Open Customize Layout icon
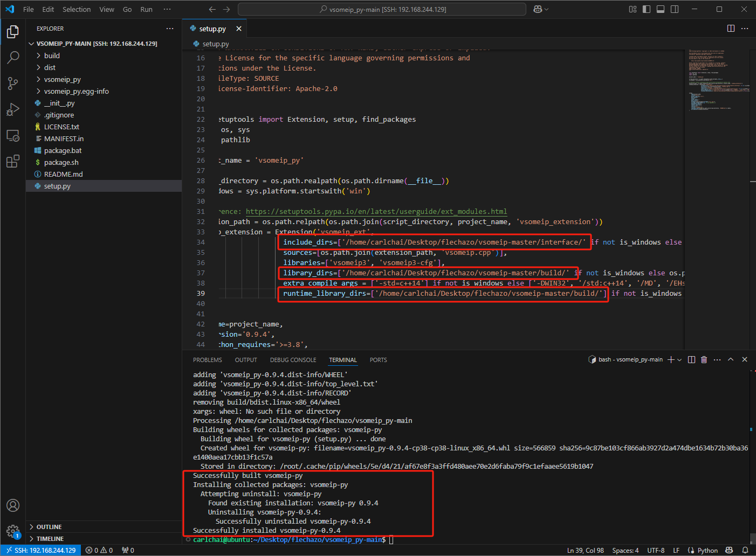The image size is (756, 556). click(633, 9)
